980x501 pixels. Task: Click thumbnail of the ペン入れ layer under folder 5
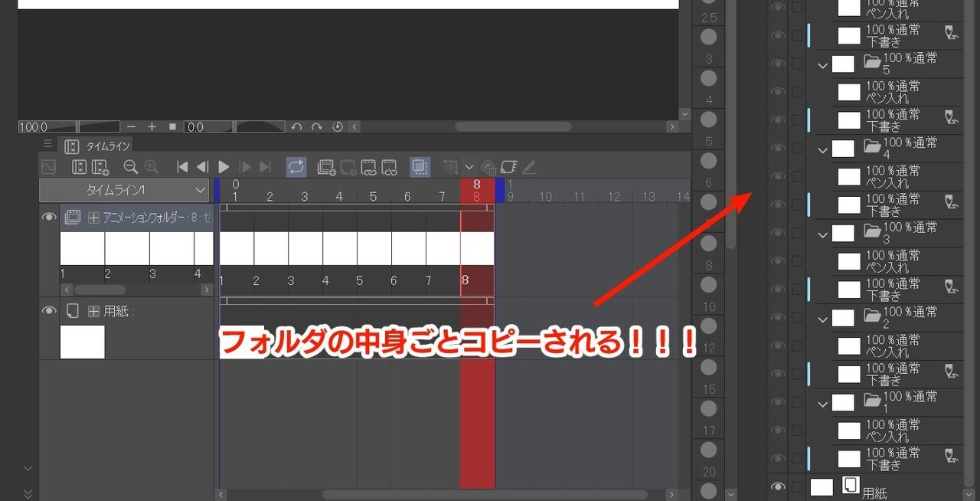pos(850,92)
